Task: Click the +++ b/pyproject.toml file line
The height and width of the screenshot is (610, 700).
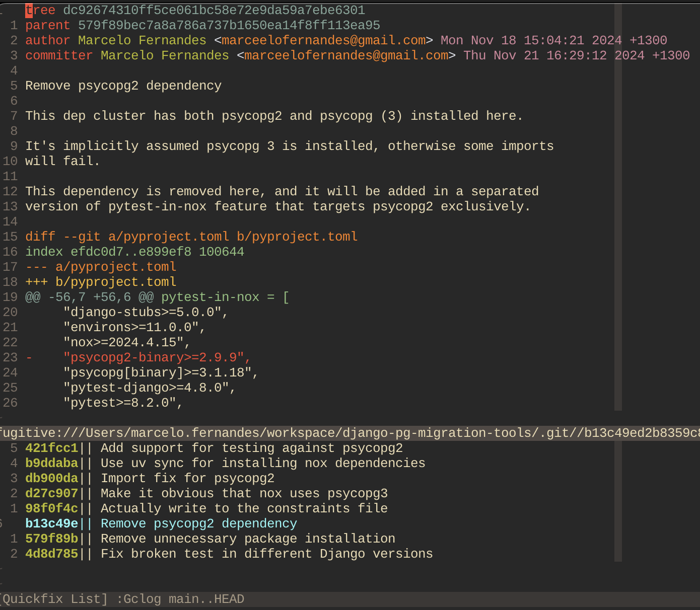Action: tap(101, 282)
